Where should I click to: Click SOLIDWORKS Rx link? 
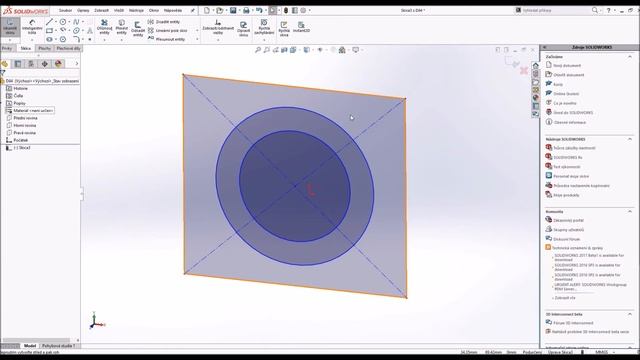(568, 157)
